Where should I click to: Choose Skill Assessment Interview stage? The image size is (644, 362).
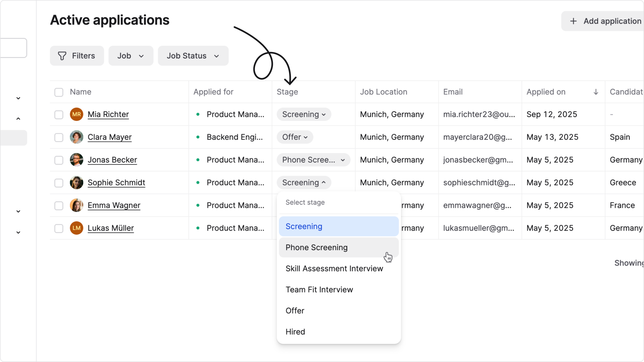click(x=334, y=268)
